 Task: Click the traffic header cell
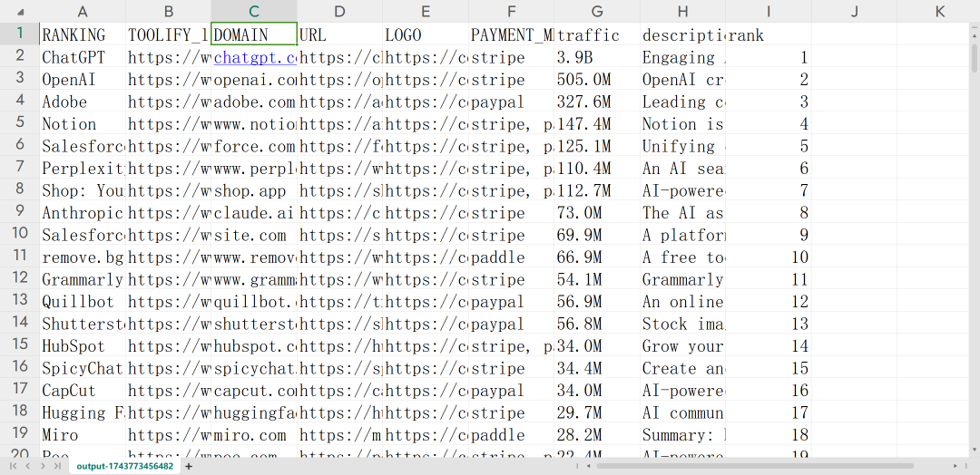[597, 35]
